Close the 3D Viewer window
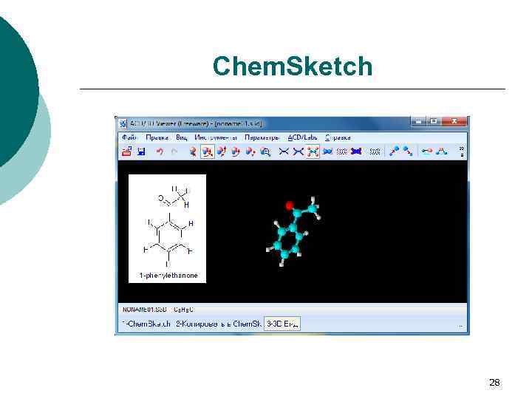This screenshot has height=399, width=532. (x=454, y=121)
